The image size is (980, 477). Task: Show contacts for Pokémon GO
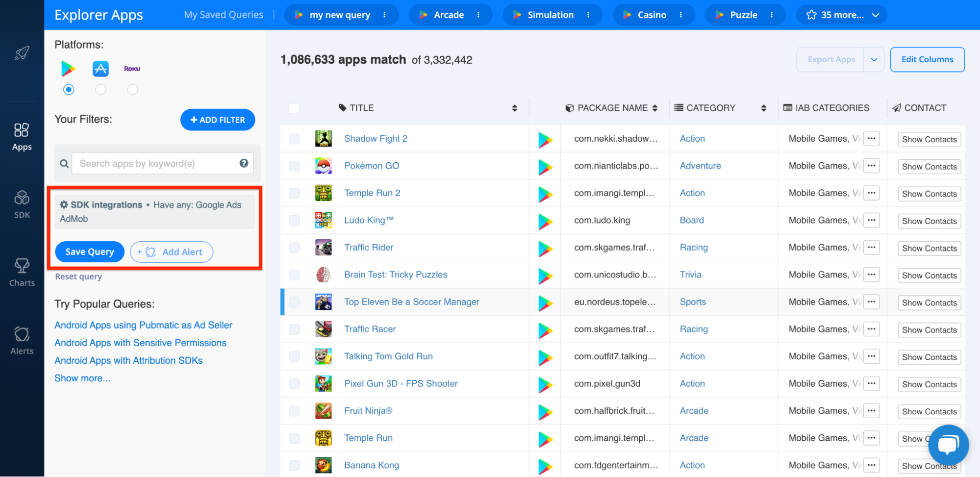[x=930, y=167]
